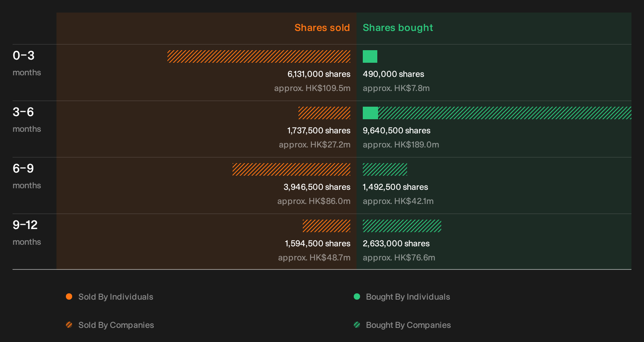Click the 1,492,500 shares value
The image size is (644, 342).
point(395,187)
